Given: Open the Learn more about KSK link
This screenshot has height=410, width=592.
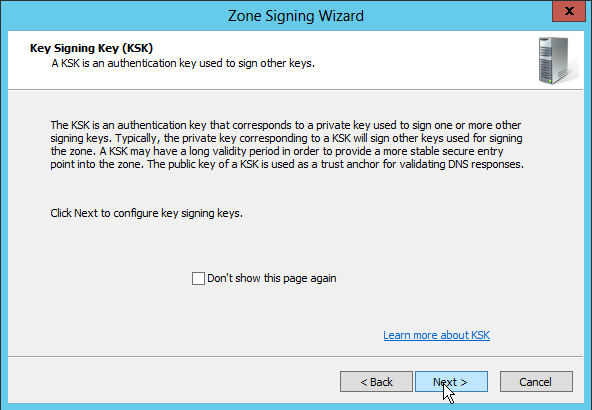Looking at the screenshot, I should 436,335.
